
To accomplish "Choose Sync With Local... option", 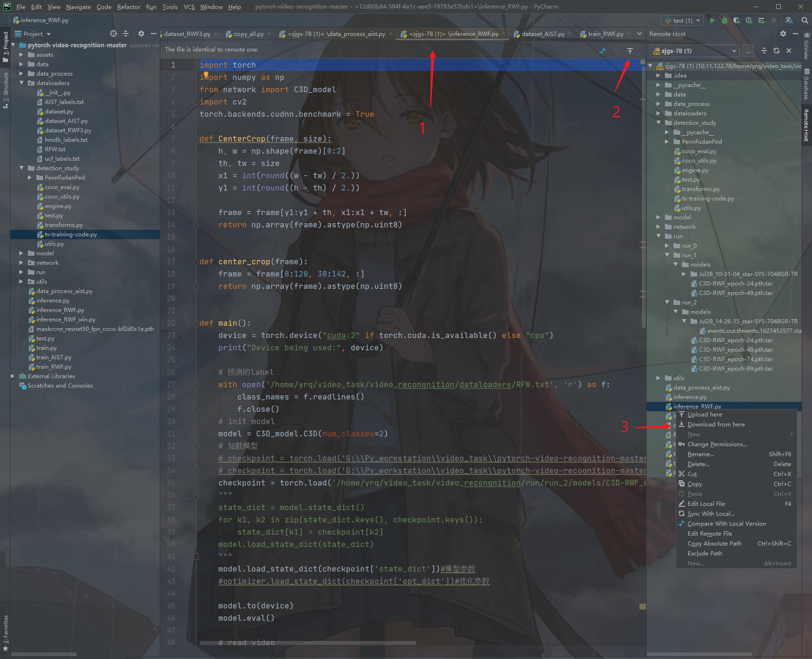I will (x=736, y=514).
